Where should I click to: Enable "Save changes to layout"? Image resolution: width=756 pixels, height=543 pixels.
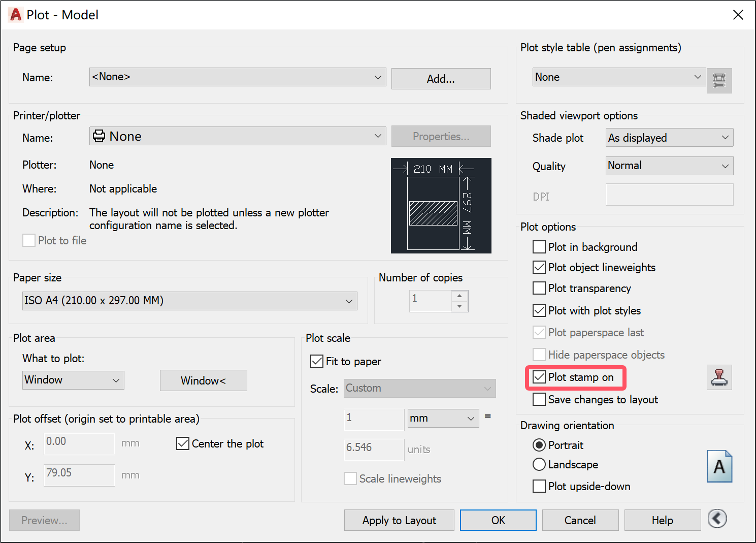[539, 399]
